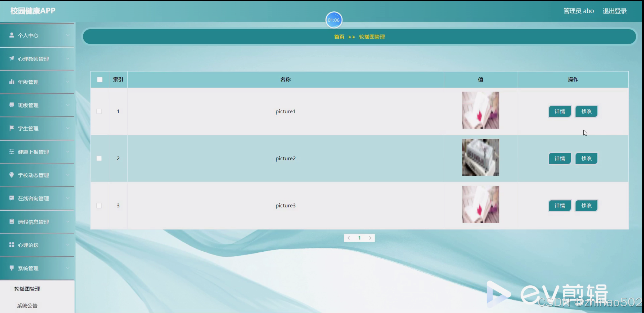Open the 系统公告 submenu item
This screenshot has width=644, height=313.
tap(27, 306)
